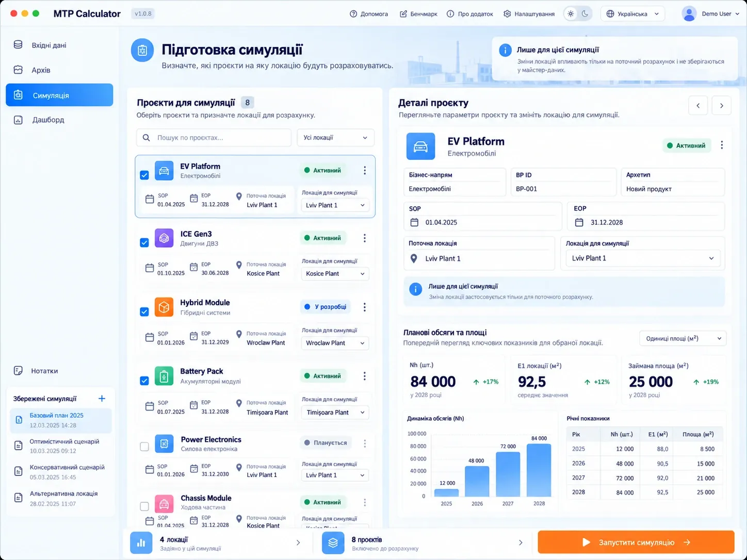The image size is (747, 560).
Task: Open kebab menu for Hybrid Module project
Action: (x=365, y=307)
